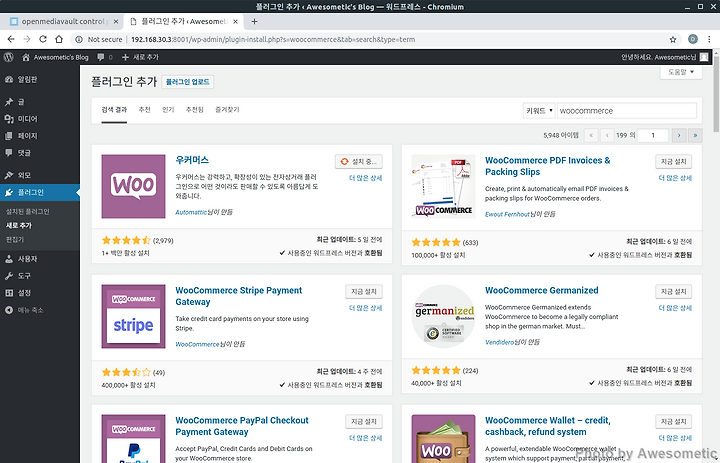The width and height of the screenshot is (720, 463).
Task: Open Ewout Fernhout author link
Action: coord(507,214)
